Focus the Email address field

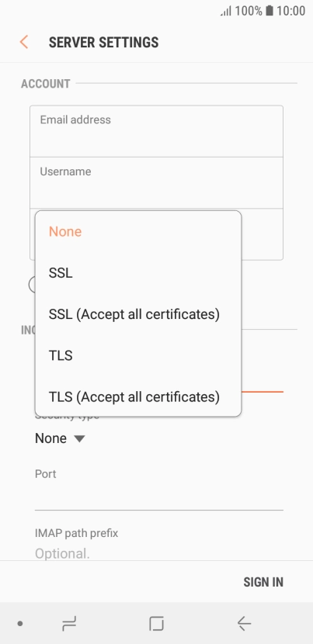(156, 131)
